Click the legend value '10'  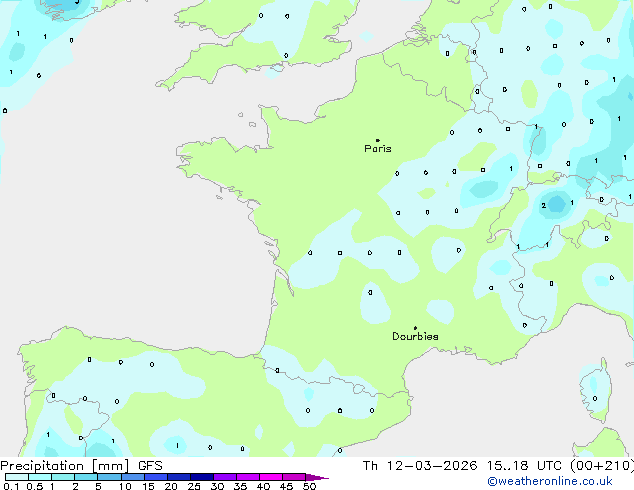[x=125, y=486]
